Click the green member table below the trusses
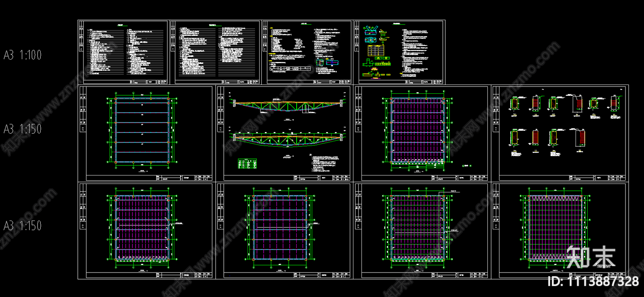Viewport: 644px width, 297px height. (x=248, y=164)
